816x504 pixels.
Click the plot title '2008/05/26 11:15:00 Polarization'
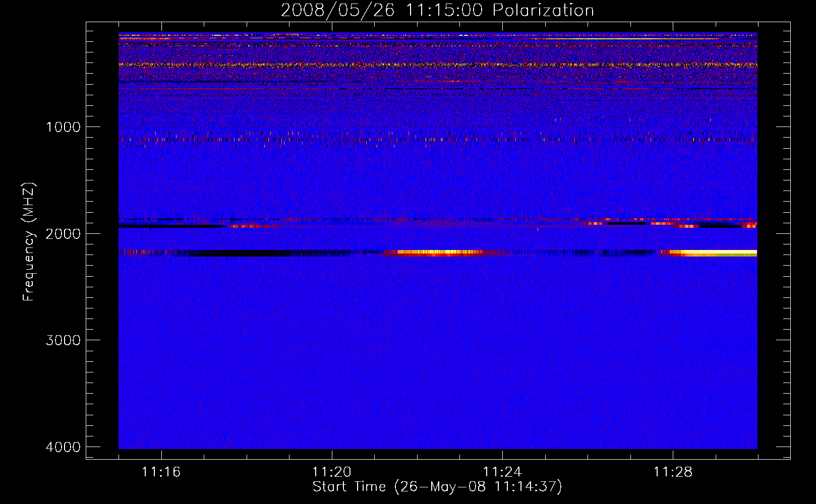coord(437,11)
